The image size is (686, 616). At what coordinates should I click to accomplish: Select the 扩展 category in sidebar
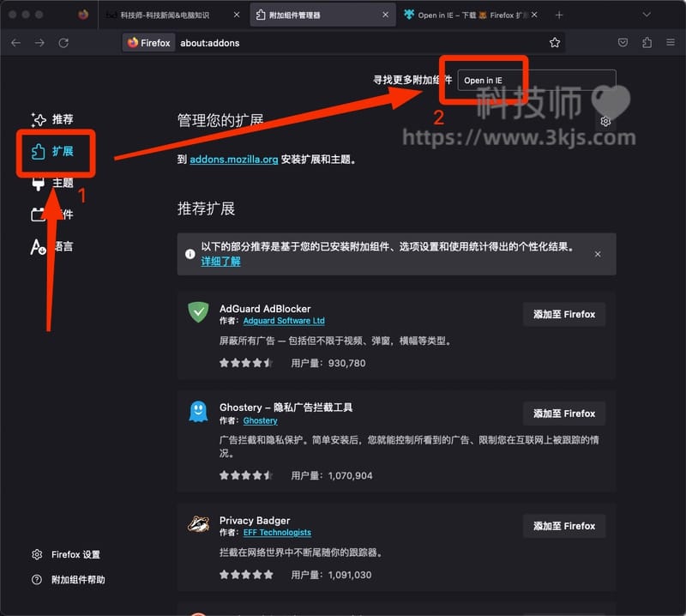pyautogui.click(x=52, y=152)
